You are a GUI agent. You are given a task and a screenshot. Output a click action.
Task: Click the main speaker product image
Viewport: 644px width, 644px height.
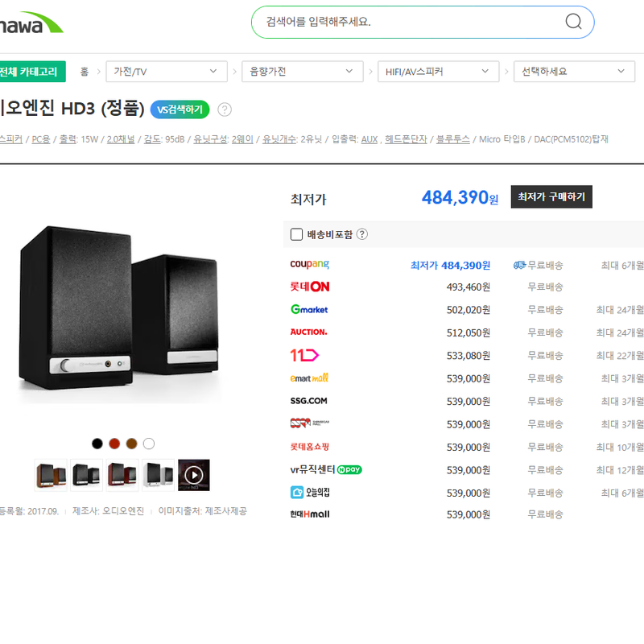(x=119, y=308)
